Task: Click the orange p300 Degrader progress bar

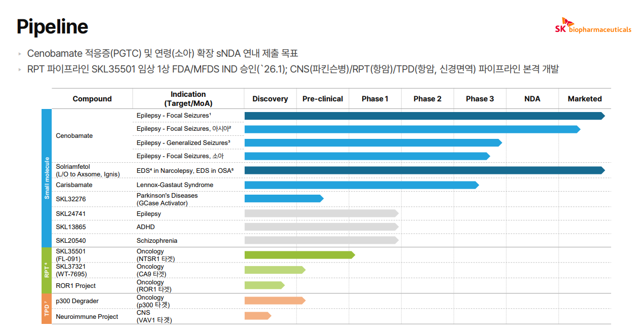Action: click(x=274, y=301)
